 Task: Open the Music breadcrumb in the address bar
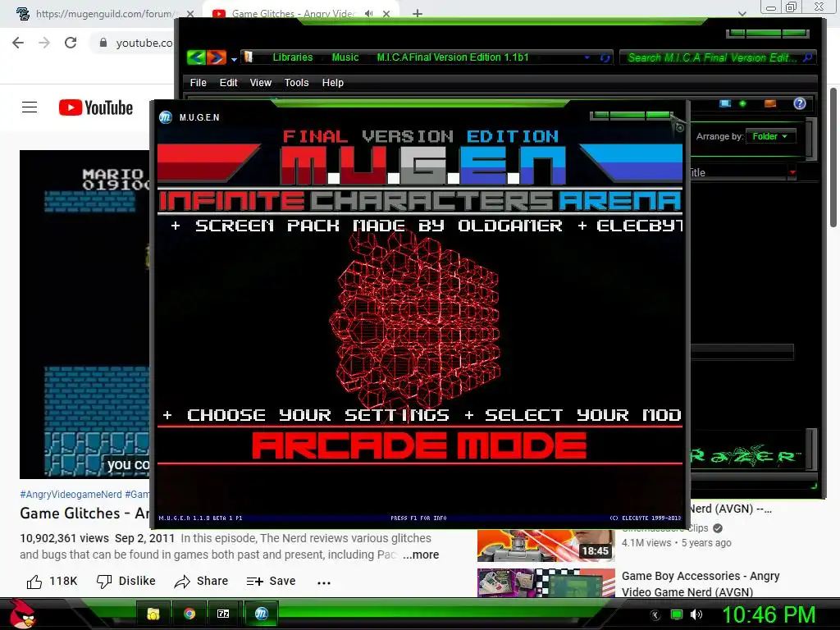point(345,57)
